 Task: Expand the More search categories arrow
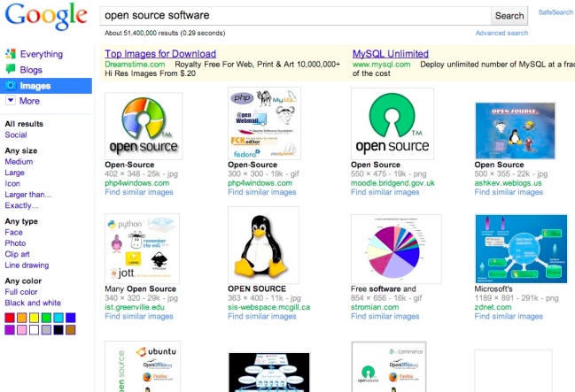pos(11,101)
